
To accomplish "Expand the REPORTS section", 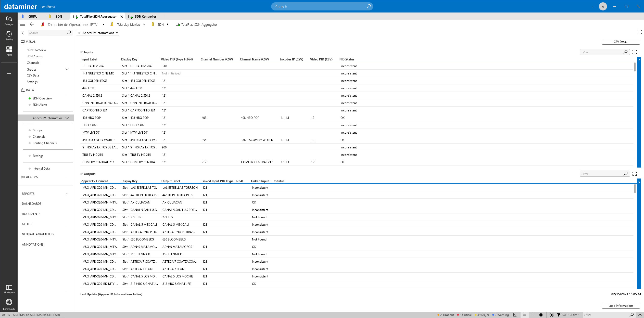I will coord(67,194).
